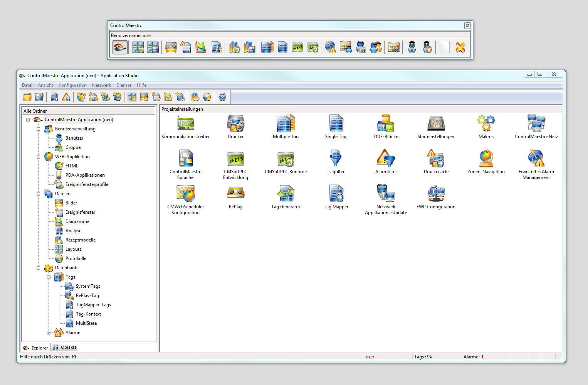
Task: Launch the Tag Mapper
Action: 336,194
